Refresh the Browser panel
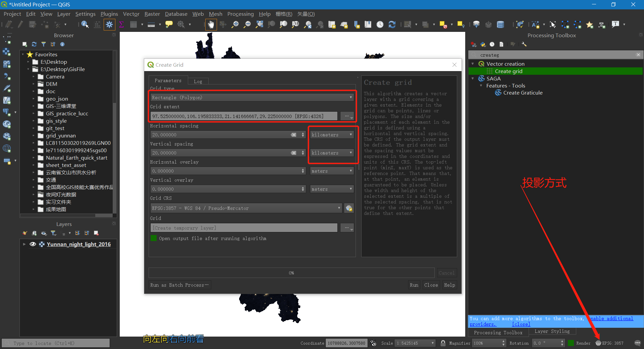The image size is (644, 349). click(x=34, y=44)
